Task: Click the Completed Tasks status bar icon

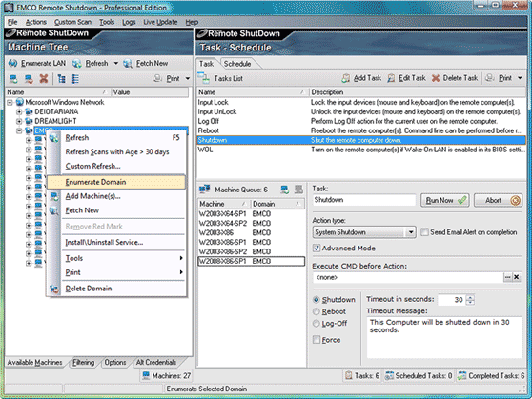Action: point(461,375)
